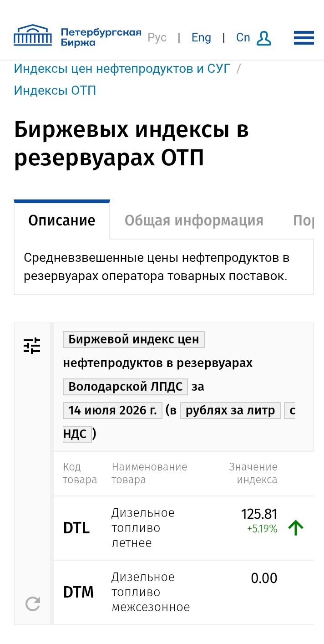The width and height of the screenshot is (324, 644).
Task: Open the user account profile icon
Action: [264, 38]
